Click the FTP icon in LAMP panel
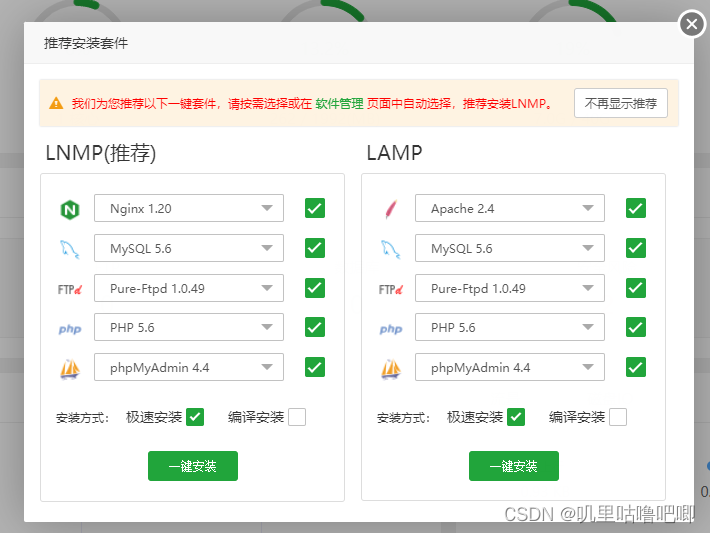The width and height of the screenshot is (710, 533). pos(390,289)
